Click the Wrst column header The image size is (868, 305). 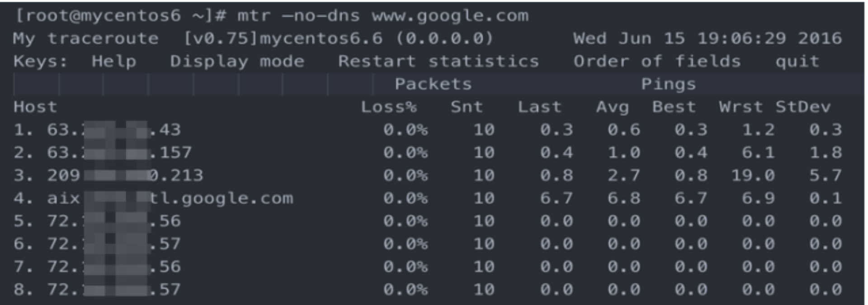(741, 107)
